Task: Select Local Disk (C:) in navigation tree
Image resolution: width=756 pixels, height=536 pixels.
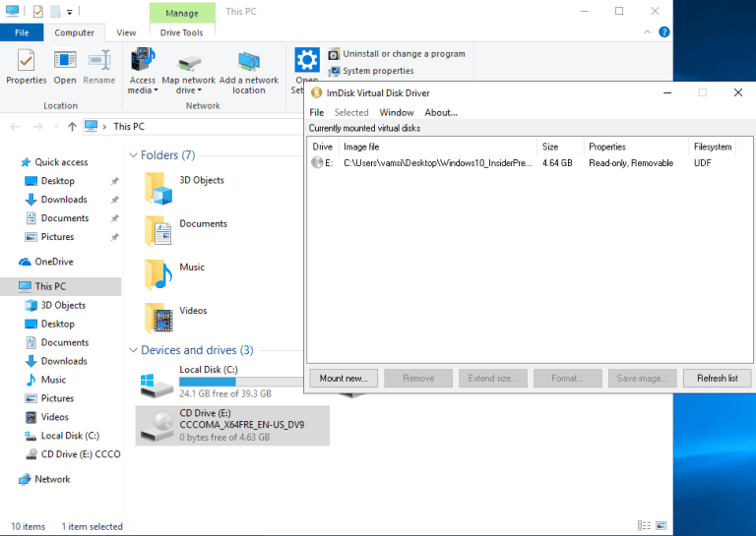Action: click(70, 436)
